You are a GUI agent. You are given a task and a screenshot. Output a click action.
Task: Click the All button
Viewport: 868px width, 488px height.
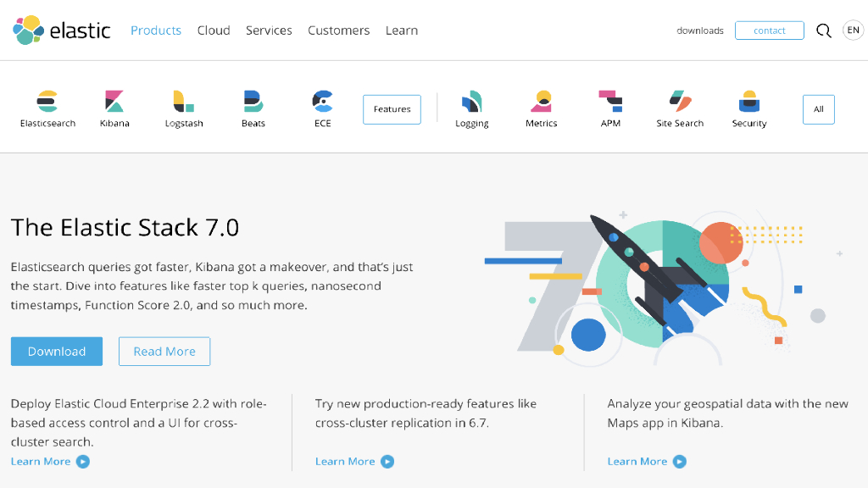coord(819,109)
